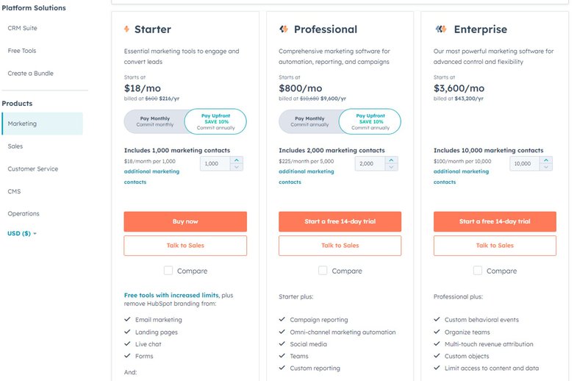588x381 pixels.
Task: Open the USD currency dropdown
Action: (22, 234)
